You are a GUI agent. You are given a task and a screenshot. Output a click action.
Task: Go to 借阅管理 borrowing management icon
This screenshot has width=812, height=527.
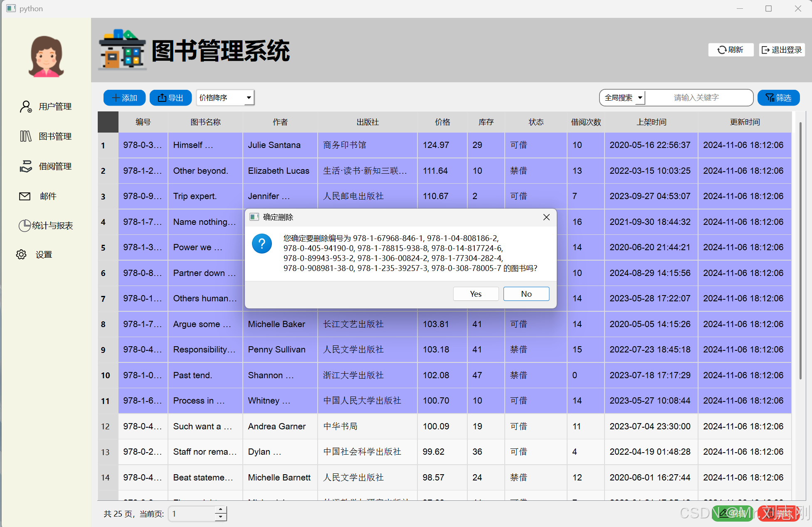26,166
